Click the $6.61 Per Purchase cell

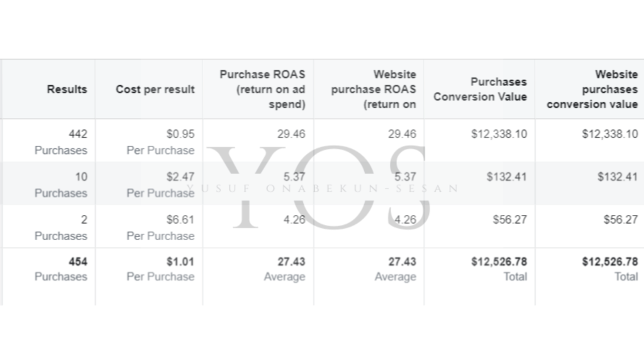click(160, 228)
